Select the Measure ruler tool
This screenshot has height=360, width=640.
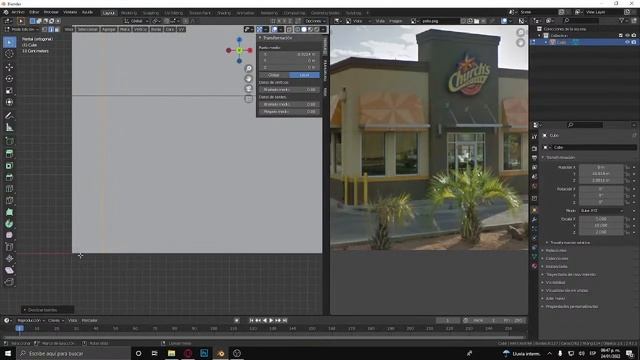coord(9,128)
